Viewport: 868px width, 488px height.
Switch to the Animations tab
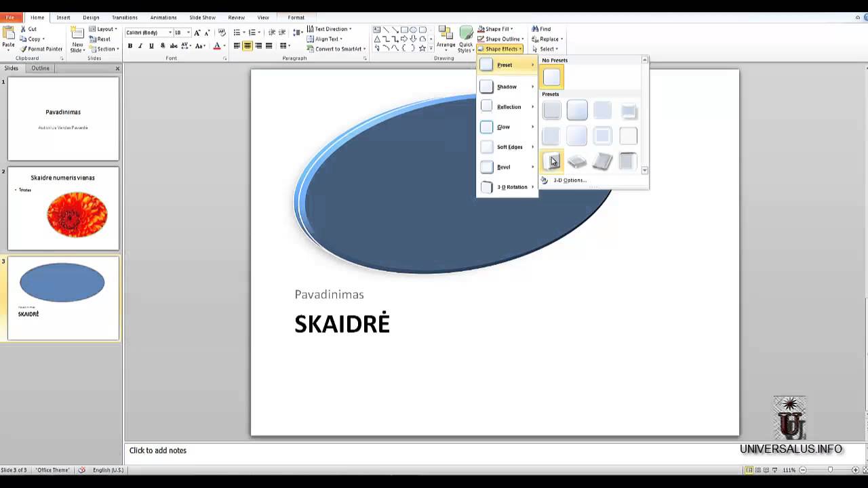(163, 18)
